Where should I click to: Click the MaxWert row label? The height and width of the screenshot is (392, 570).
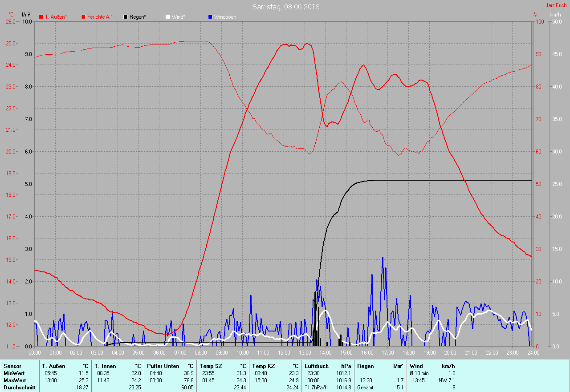tap(15, 380)
